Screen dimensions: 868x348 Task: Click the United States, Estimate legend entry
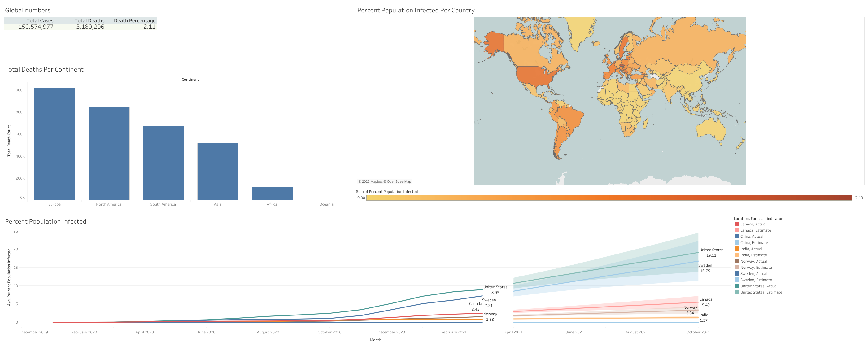(x=761, y=292)
